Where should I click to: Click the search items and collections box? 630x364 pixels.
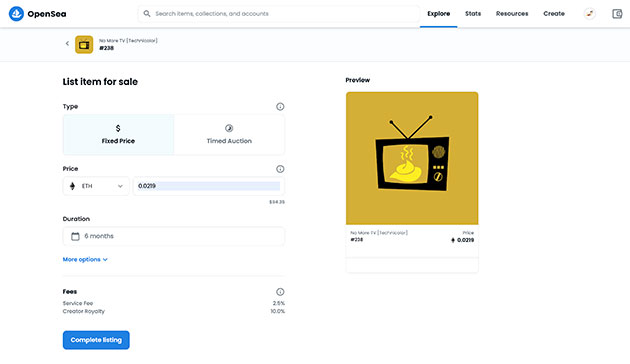point(279,14)
